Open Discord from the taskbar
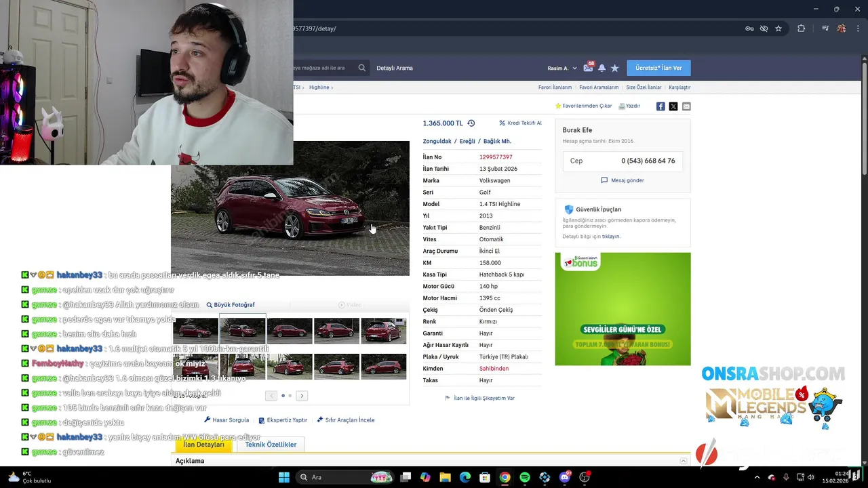Screen dimensions: 868x488 pos(565,477)
